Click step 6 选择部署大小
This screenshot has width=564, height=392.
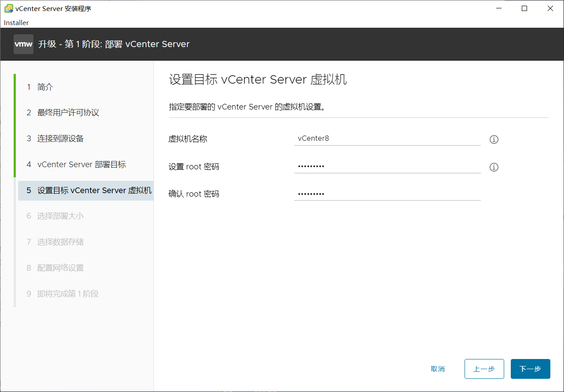click(60, 216)
